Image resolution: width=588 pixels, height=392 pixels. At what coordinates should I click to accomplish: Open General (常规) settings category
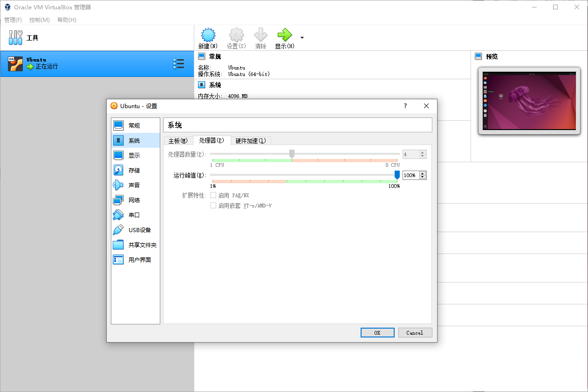(136, 125)
